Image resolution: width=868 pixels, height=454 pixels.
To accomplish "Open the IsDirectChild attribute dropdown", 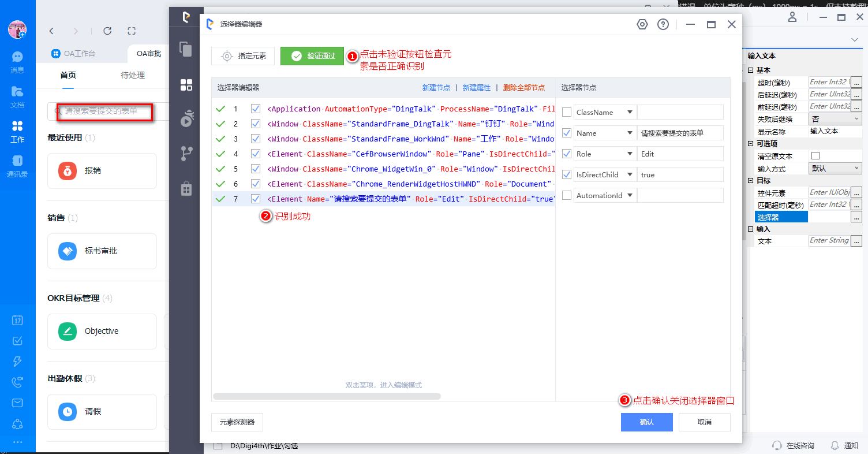I will [x=630, y=174].
